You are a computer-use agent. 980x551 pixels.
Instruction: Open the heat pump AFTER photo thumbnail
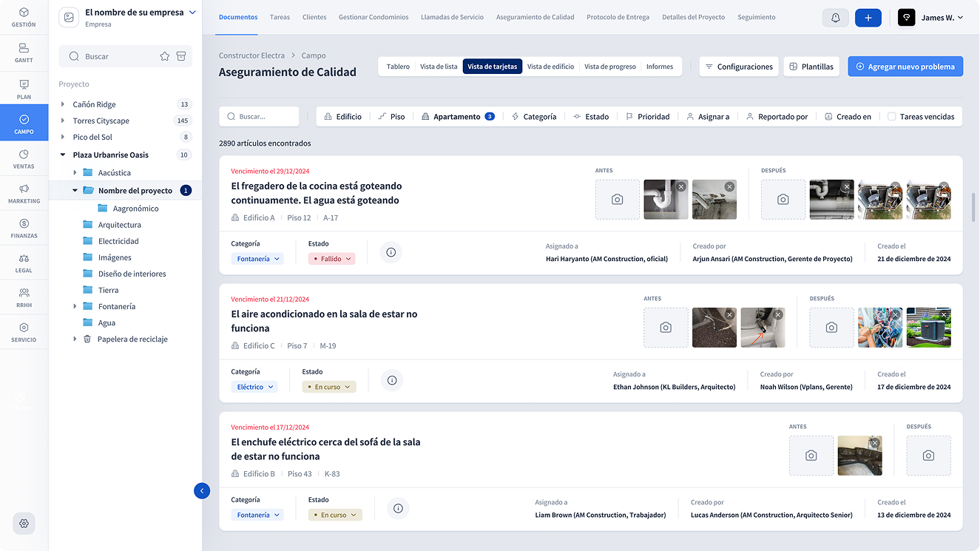pyautogui.click(x=929, y=328)
